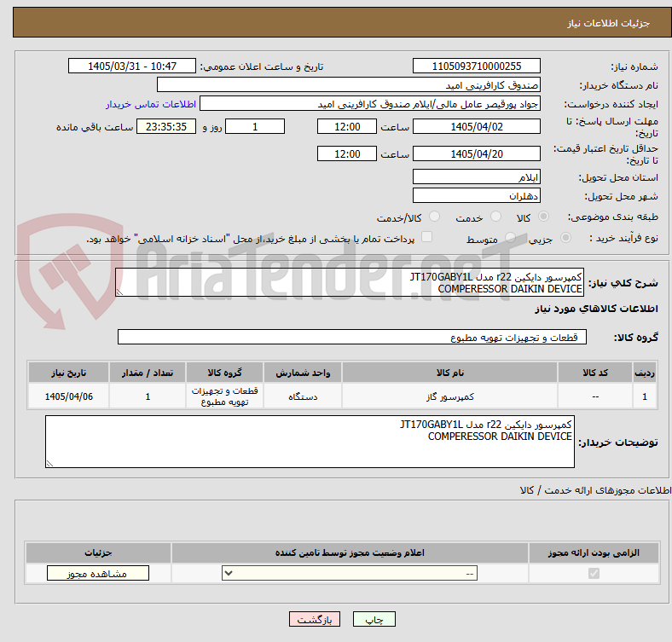Click the need description box's resize handle
This screenshot has height=642, width=672.
pos(119,292)
